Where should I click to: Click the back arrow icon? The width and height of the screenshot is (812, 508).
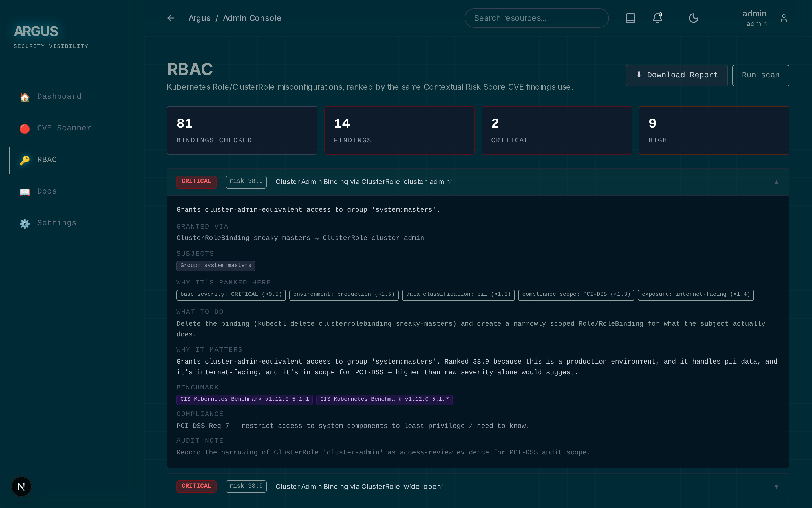pyautogui.click(x=171, y=18)
